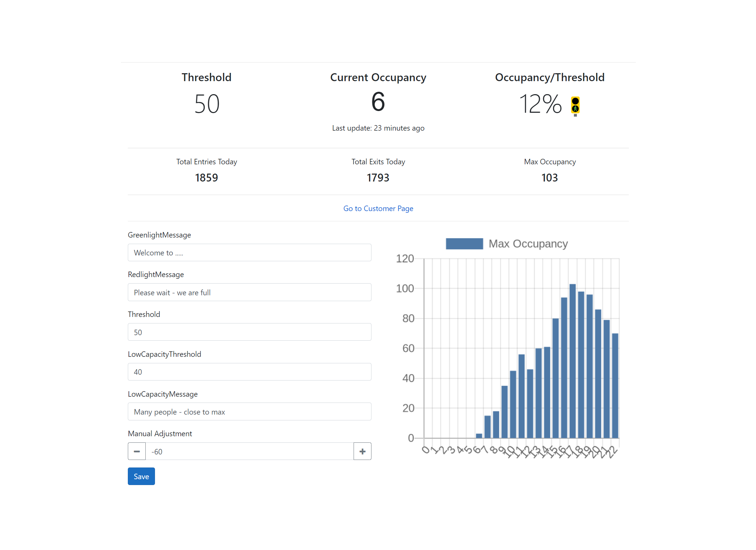Edit the LowCapacityMessage text box

click(249, 412)
